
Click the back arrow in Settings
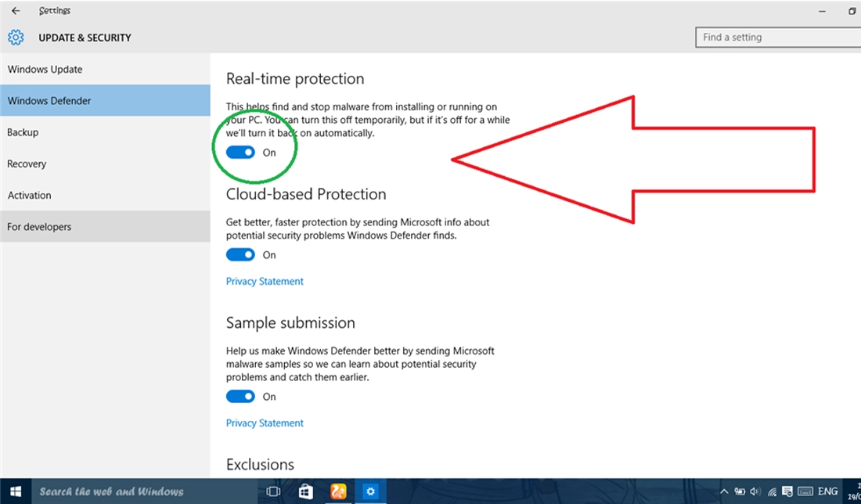pyautogui.click(x=16, y=11)
